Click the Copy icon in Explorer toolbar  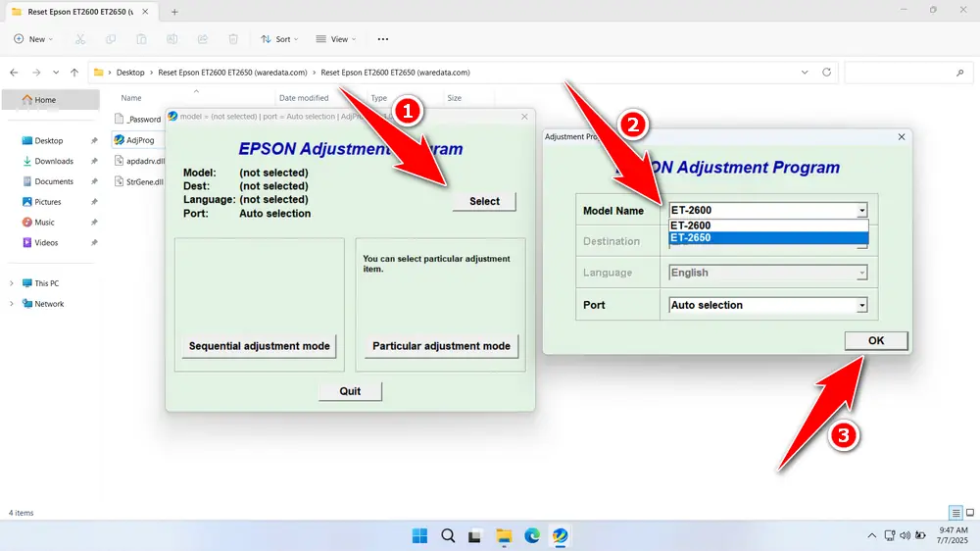point(111,39)
